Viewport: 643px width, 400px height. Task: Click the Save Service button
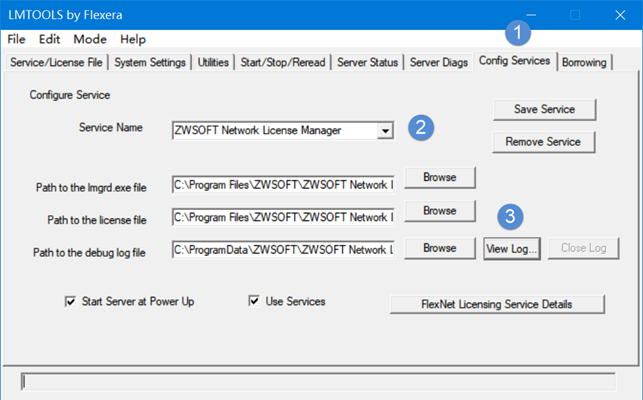[x=544, y=109]
